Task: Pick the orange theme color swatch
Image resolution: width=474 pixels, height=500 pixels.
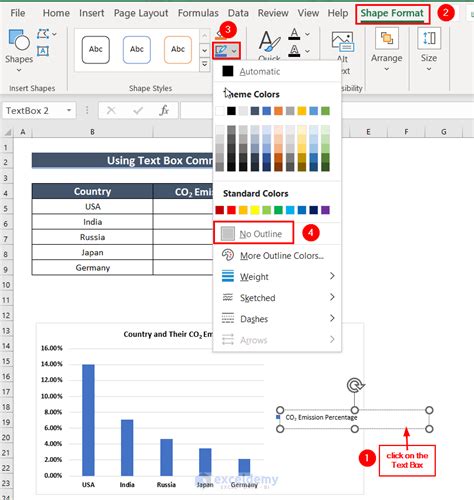Action: click(x=278, y=111)
